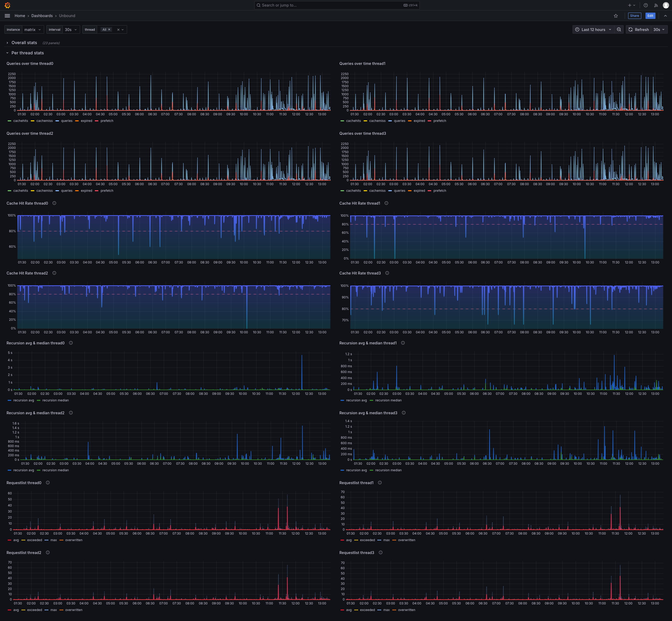Viewport: 672px width, 621px height.
Task: Go to Dashboards breadcrumb
Action: (42, 16)
